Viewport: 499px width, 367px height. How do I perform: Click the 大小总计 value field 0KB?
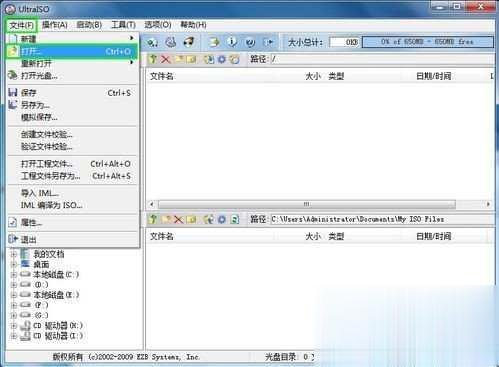pos(345,42)
